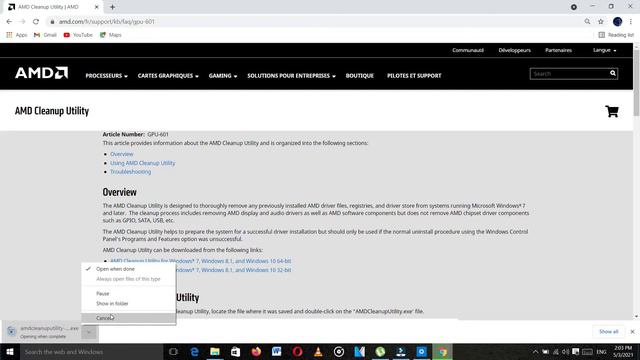Click the volume icon in system tray
Viewport: 640px width, 360px height.
[565, 352]
